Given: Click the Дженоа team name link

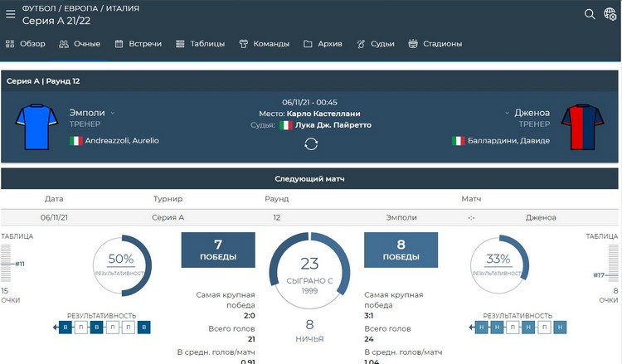Looking at the screenshot, I should coord(532,113).
